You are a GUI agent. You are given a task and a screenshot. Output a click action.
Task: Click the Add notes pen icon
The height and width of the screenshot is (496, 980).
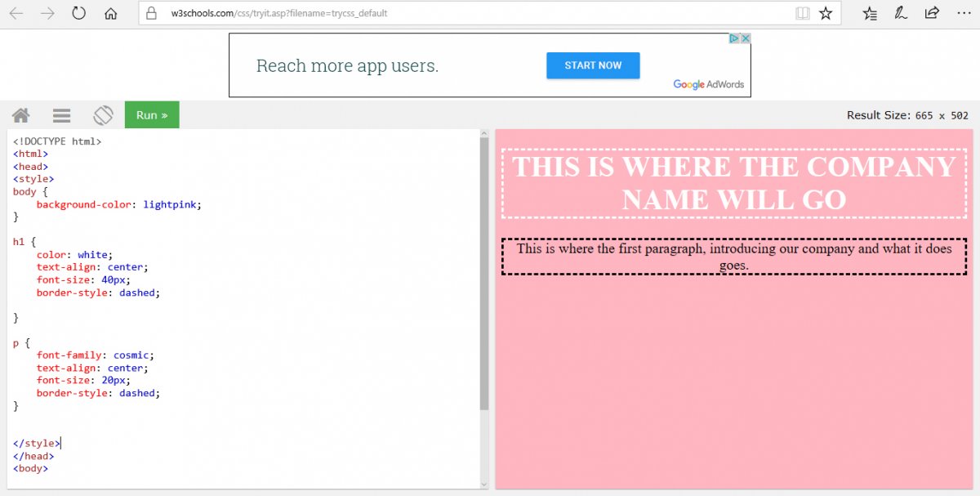(901, 13)
